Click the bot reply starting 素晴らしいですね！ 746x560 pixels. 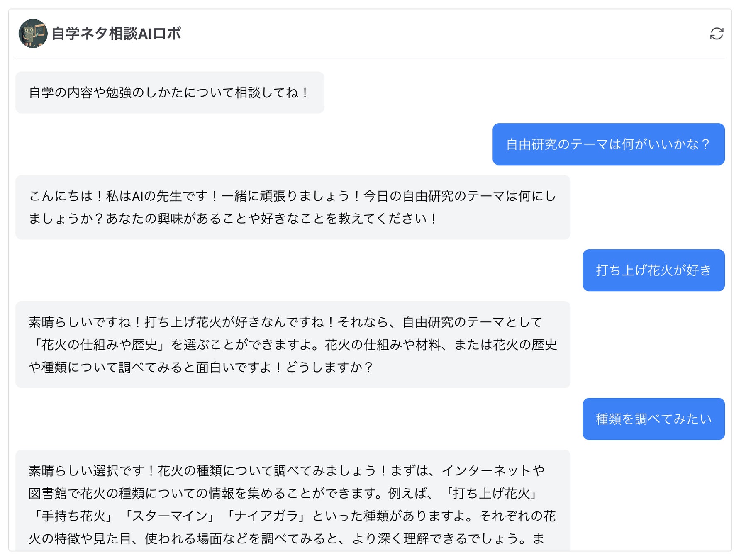click(x=293, y=345)
